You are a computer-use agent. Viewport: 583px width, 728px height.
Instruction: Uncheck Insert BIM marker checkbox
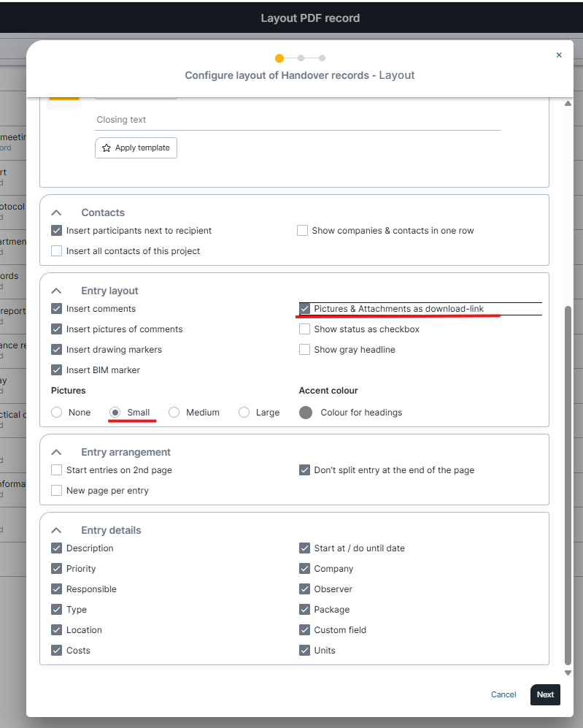pos(57,370)
